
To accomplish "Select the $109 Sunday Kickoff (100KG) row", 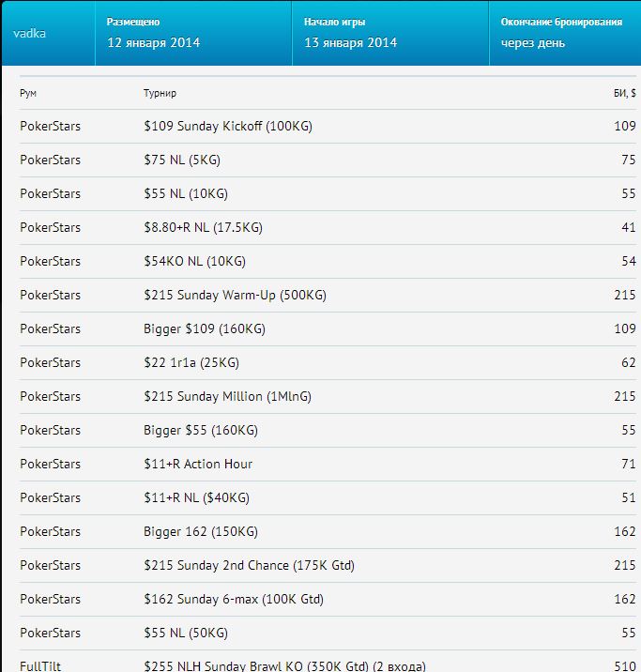I will 328,126.
